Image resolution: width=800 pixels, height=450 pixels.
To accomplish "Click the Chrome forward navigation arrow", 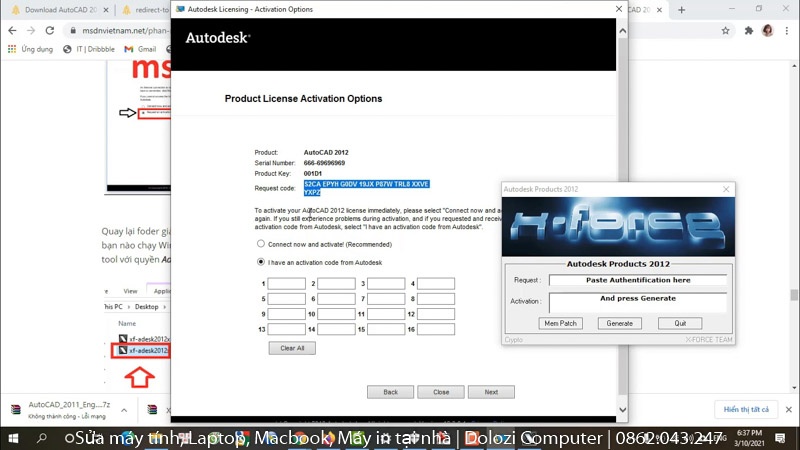I will click(31, 31).
